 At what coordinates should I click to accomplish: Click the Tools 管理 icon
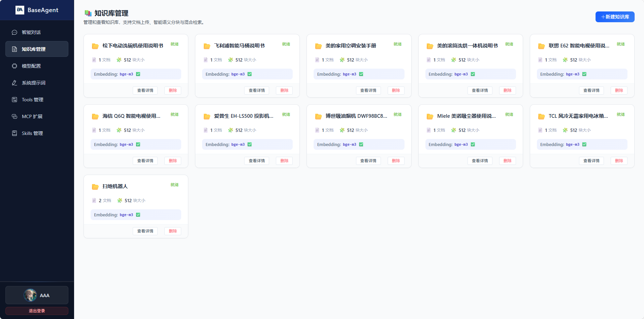click(x=14, y=100)
